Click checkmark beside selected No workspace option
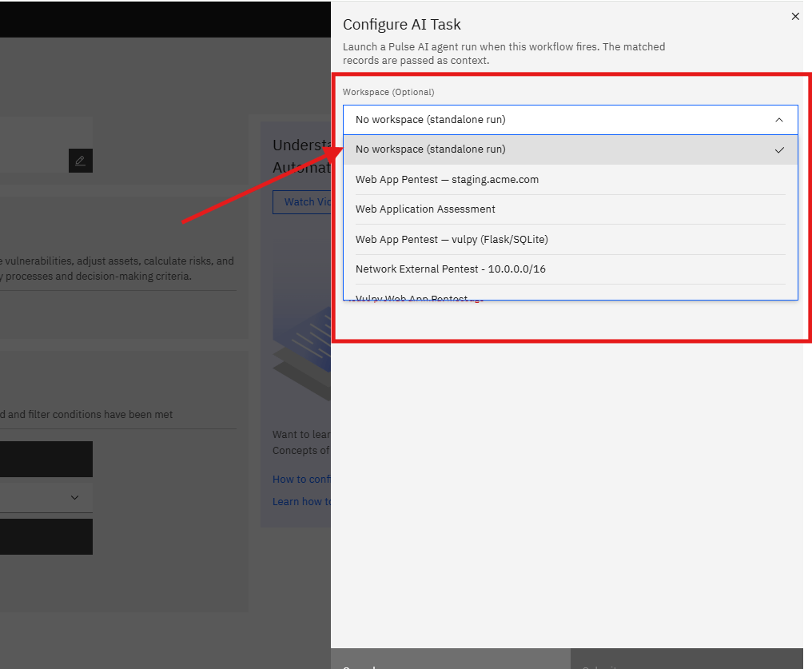 tap(779, 150)
